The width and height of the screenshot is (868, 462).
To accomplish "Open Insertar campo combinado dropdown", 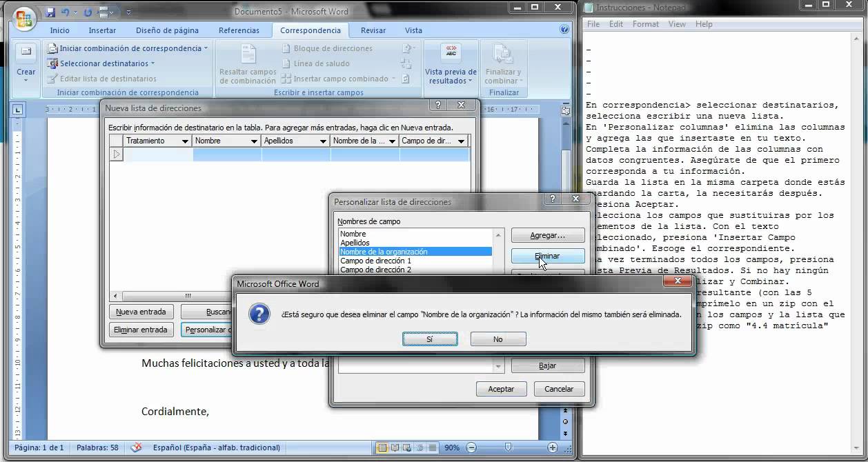I will click(339, 79).
